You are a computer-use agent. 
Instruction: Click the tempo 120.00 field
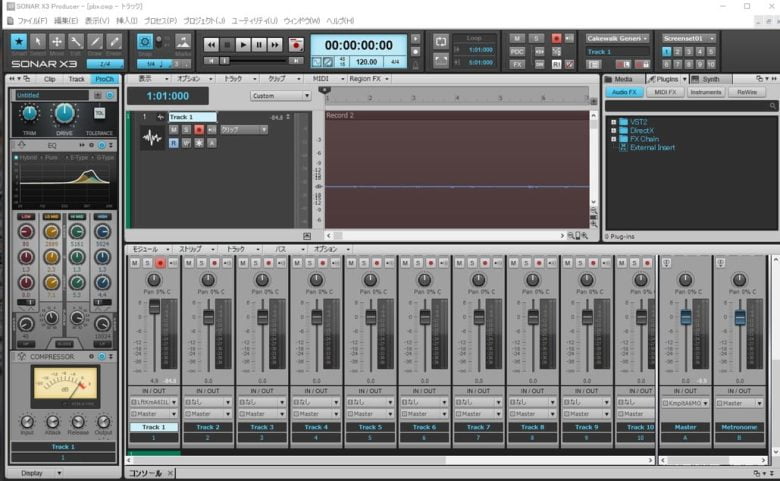point(367,62)
